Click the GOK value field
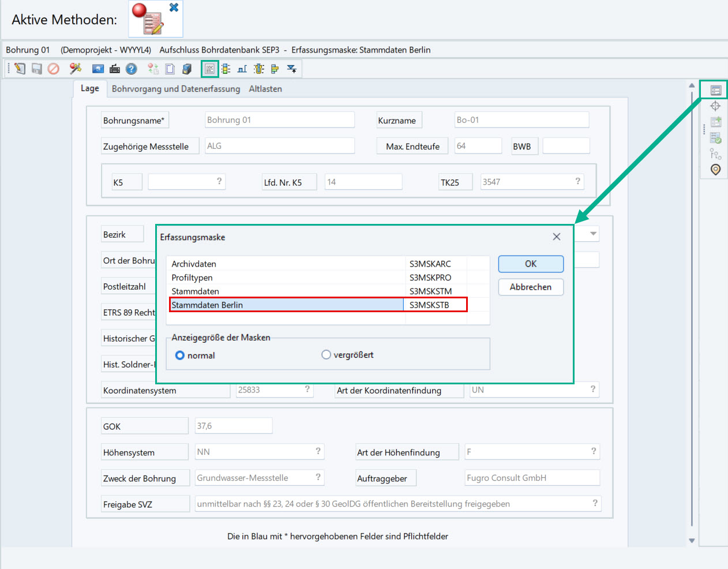The width and height of the screenshot is (728, 569). click(234, 426)
